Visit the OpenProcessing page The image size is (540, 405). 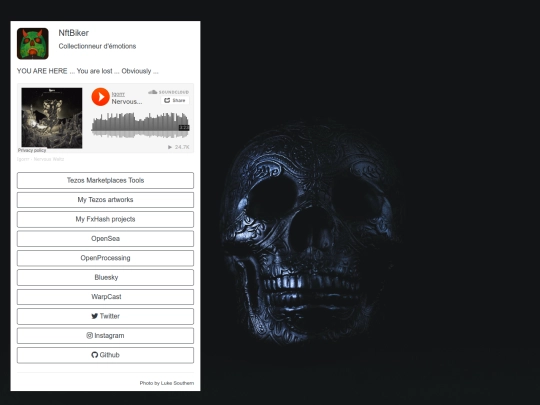click(x=105, y=258)
